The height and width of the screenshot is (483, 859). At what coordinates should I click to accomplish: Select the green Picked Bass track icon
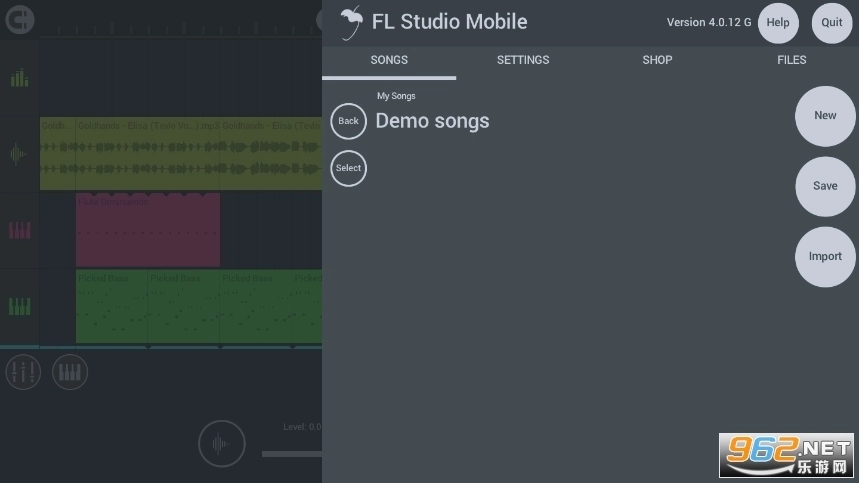(x=19, y=306)
